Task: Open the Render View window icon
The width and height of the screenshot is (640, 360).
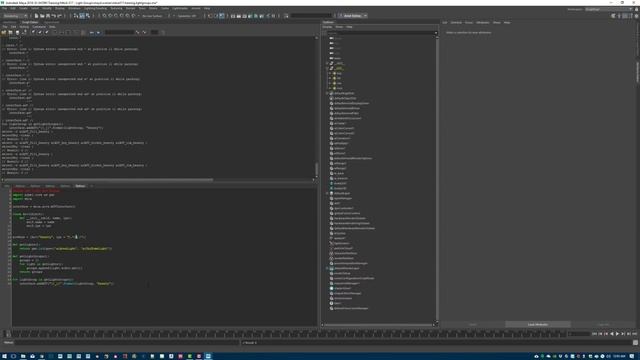Action: tap(233, 16)
